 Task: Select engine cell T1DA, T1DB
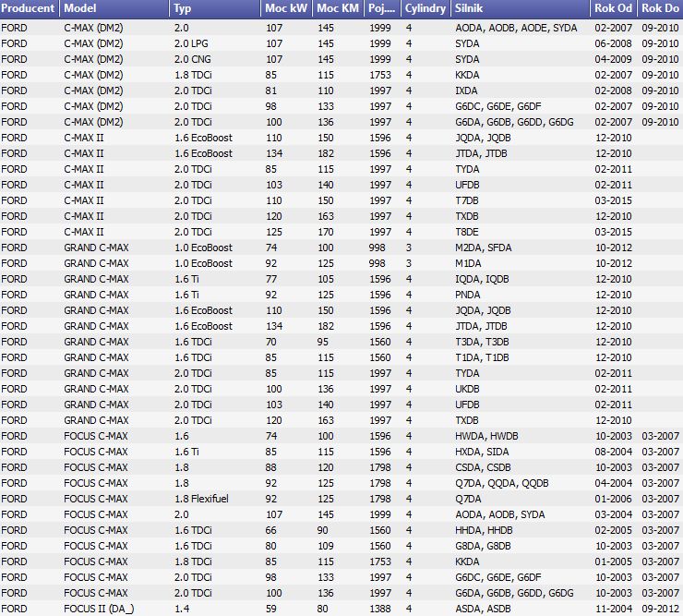pos(482,357)
